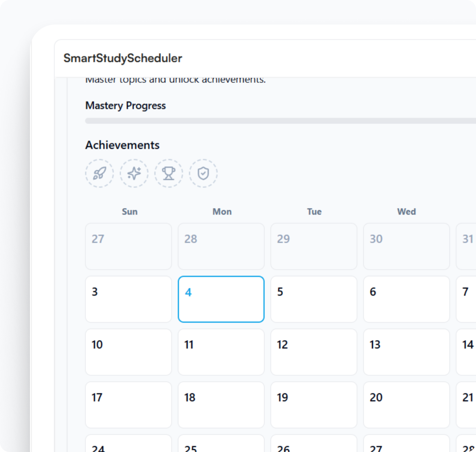Click the Mastery Progress bar

[280, 121]
